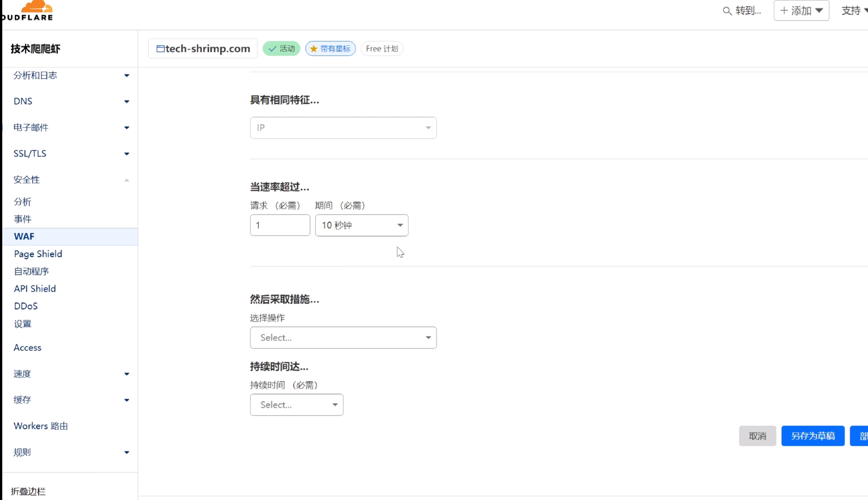Click the search magnifier icon
The image size is (868, 500).
click(x=727, y=11)
